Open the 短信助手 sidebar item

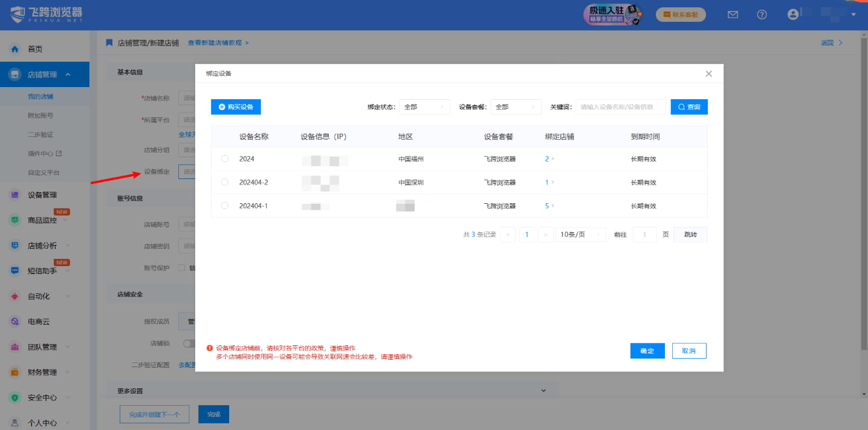point(42,270)
